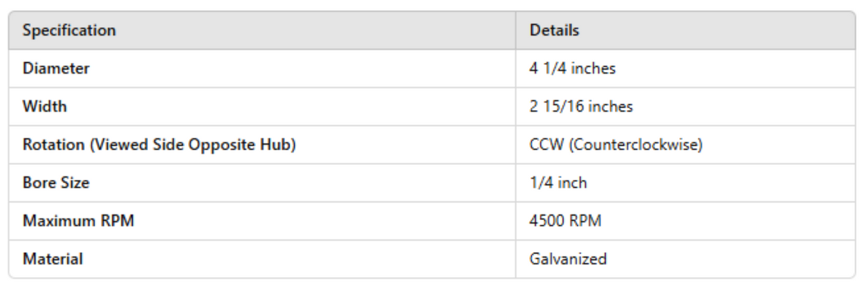This screenshot has height=288, width=868.
Task: Click the Details column header
Action: pos(554,31)
